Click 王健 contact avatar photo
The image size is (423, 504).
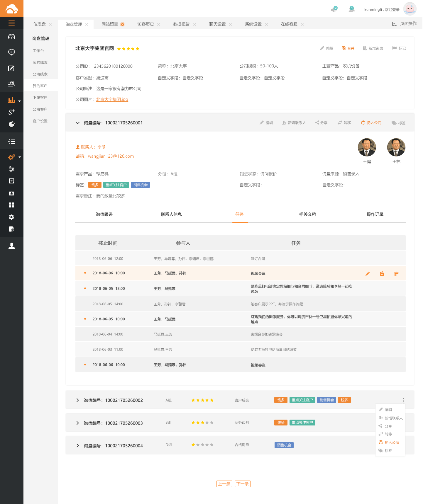(367, 147)
